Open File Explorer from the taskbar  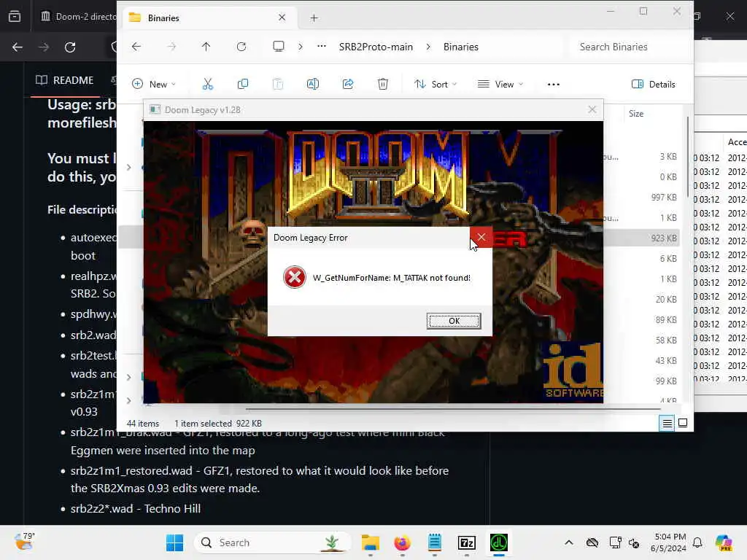pyautogui.click(x=370, y=542)
